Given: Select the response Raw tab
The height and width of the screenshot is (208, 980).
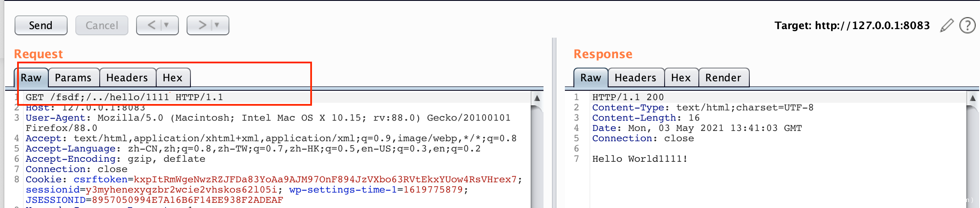Looking at the screenshot, I should [x=591, y=77].
